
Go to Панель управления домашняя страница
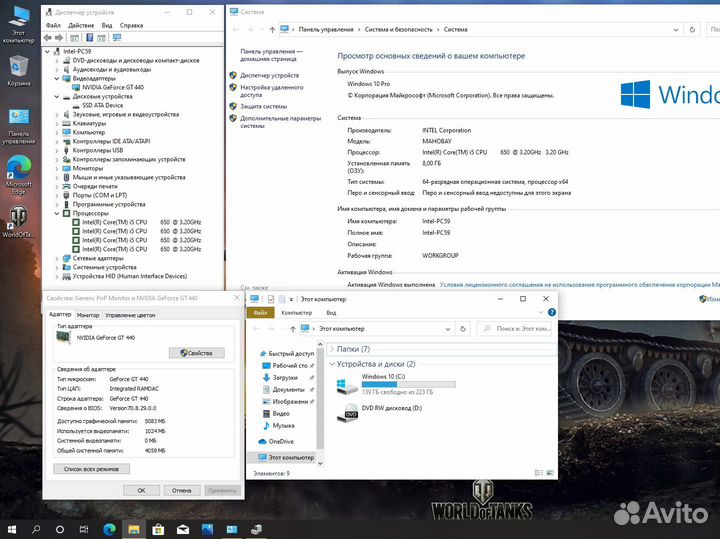(x=271, y=55)
